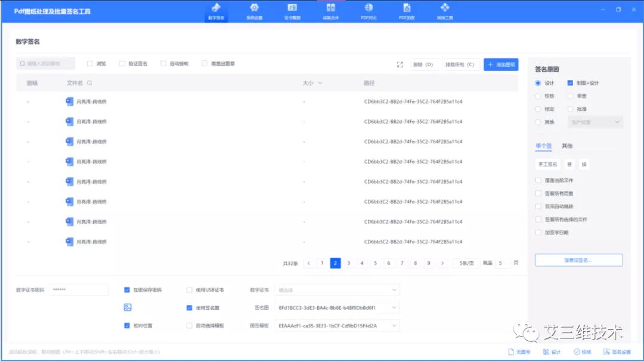Viewport: 644px width, 361px height.
Task: Open the 系统设置 tool in the top toolbar
Action: 254,11
